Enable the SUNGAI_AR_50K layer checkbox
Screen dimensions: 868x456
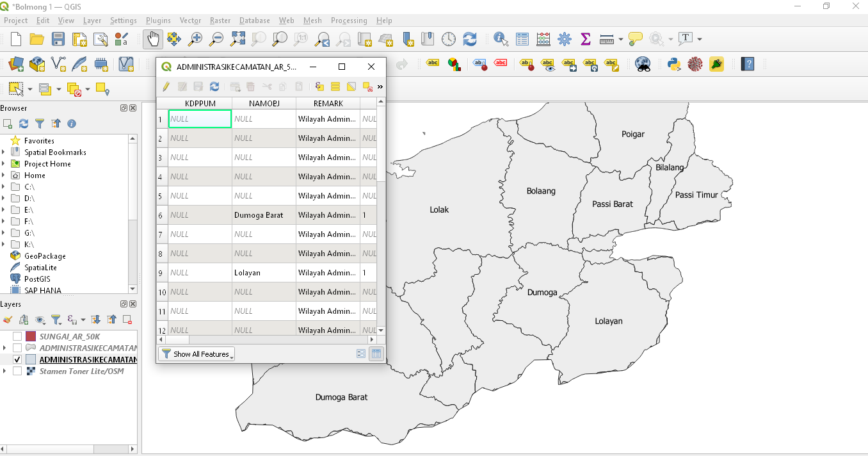coord(17,336)
